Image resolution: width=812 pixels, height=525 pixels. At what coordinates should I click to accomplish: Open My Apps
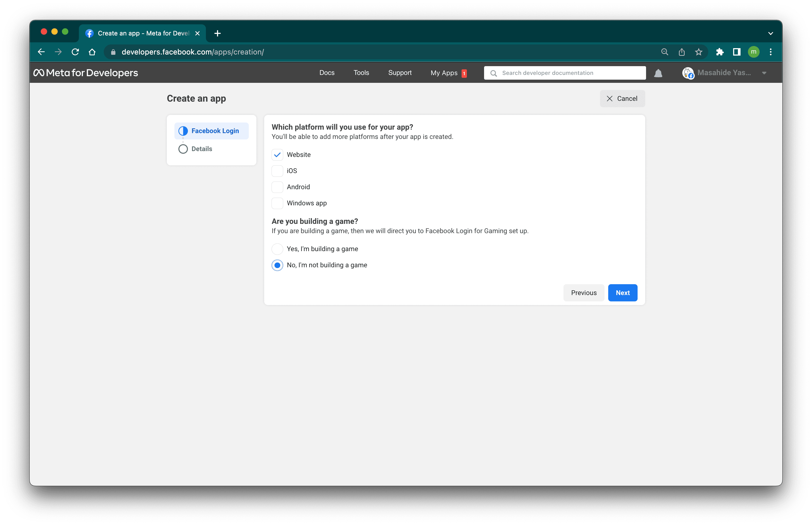point(444,73)
